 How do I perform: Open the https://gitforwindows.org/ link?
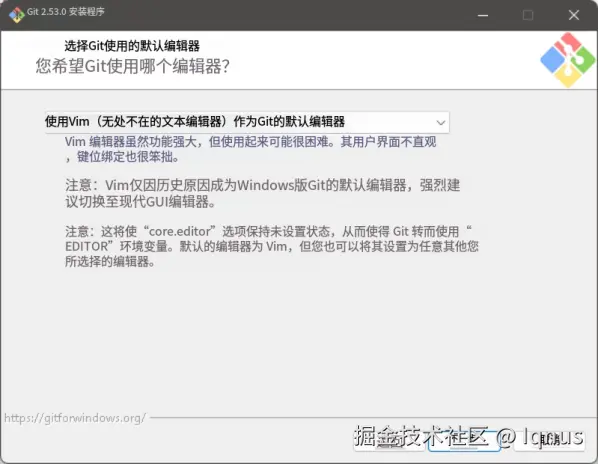coord(75,418)
